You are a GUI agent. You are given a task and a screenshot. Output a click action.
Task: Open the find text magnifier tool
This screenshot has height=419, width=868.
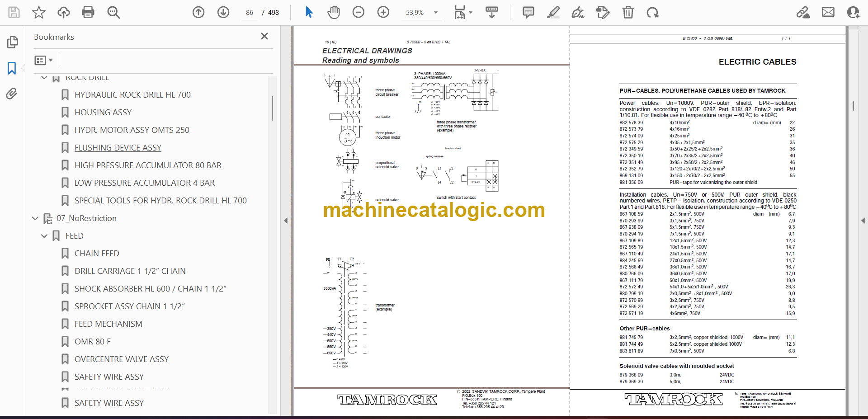coord(113,12)
